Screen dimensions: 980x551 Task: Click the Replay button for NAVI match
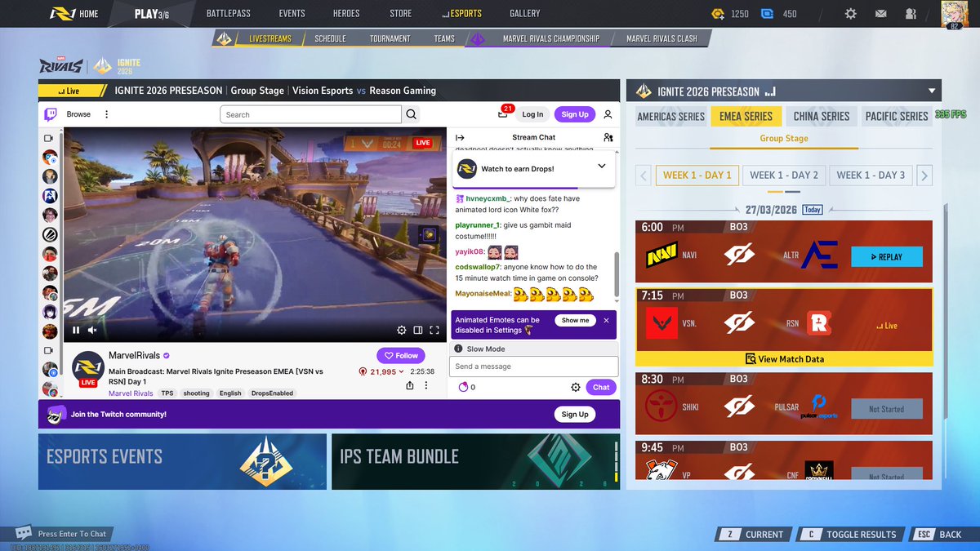pyautogui.click(x=887, y=256)
